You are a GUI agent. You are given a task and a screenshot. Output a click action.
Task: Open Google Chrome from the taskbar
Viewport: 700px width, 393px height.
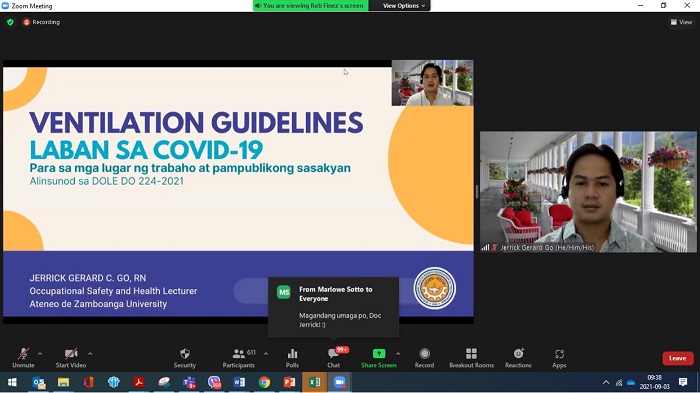point(264,382)
